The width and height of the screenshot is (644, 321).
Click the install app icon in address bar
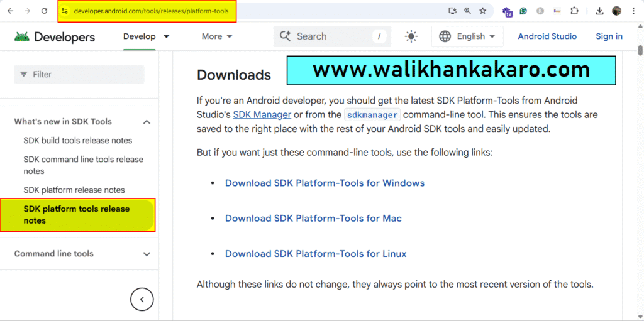coord(452,11)
